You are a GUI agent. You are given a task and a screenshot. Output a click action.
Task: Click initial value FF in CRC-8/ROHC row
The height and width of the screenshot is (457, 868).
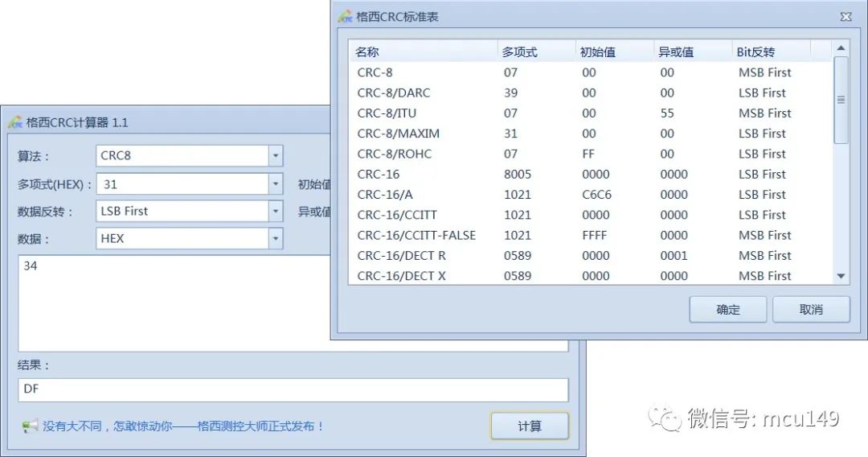pos(588,154)
